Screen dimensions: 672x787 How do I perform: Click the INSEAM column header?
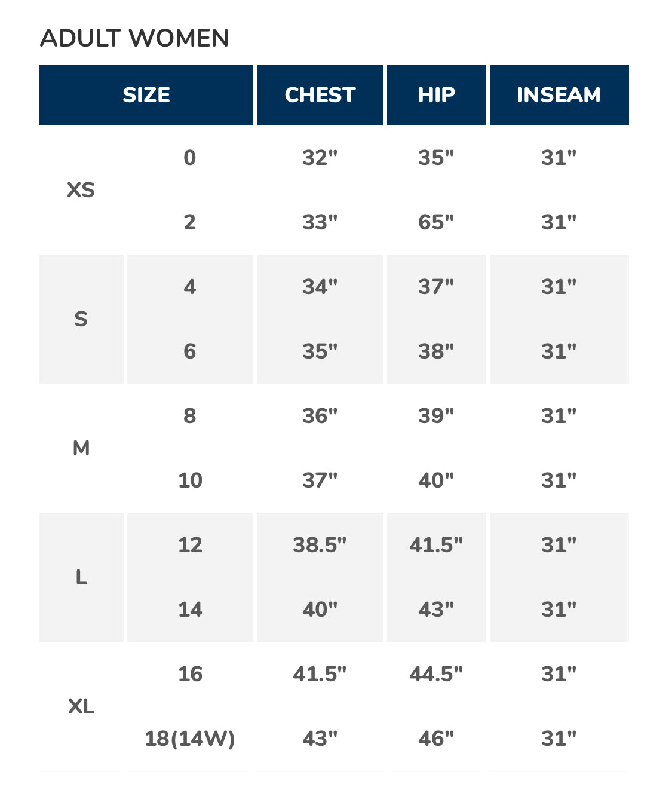559,95
